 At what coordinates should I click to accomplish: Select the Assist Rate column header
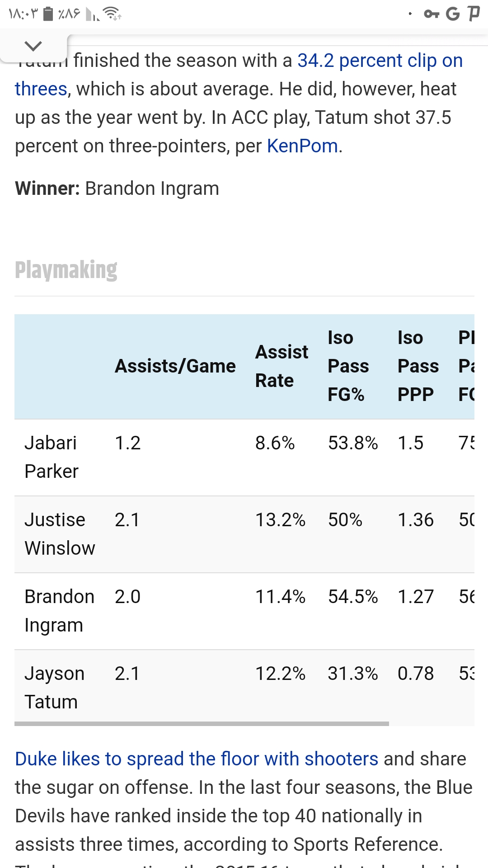tap(282, 366)
